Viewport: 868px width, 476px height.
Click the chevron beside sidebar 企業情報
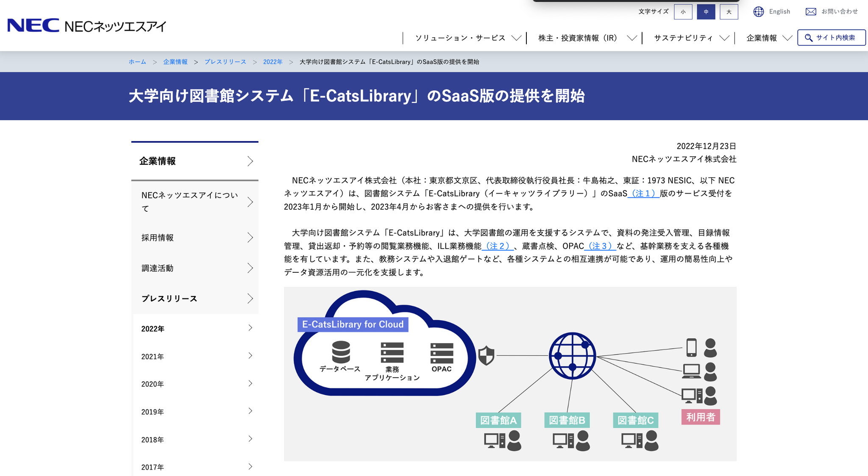250,161
